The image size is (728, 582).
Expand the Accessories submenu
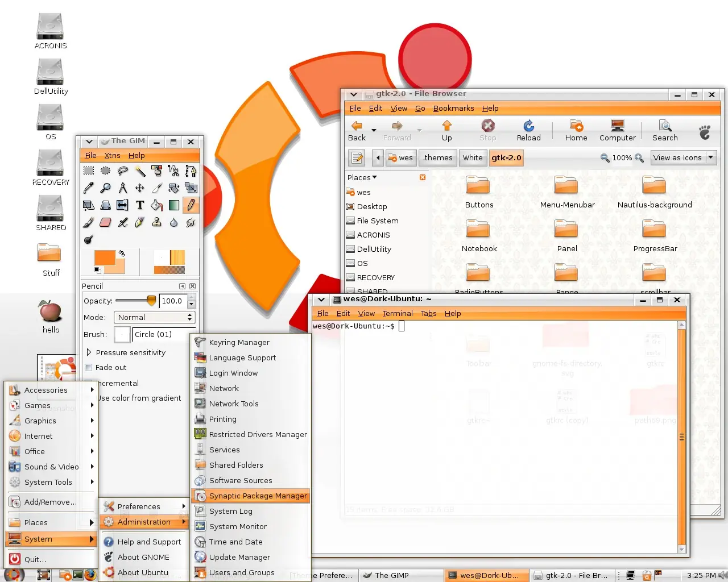pos(51,390)
